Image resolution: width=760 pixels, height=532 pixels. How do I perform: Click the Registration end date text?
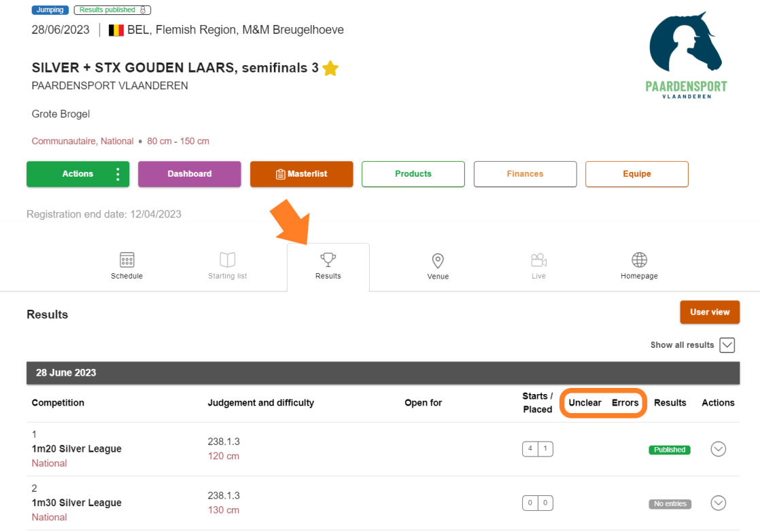coord(104,214)
